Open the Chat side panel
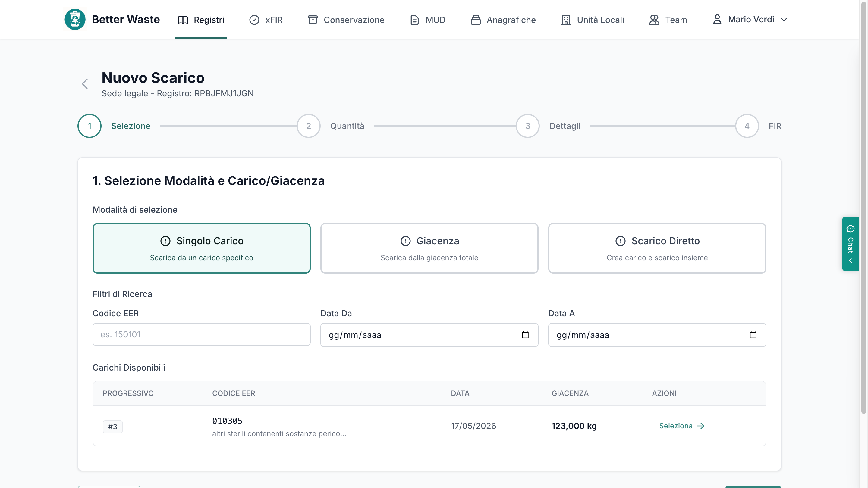The width and height of the screenshot is (868, 488). (850, 244)
